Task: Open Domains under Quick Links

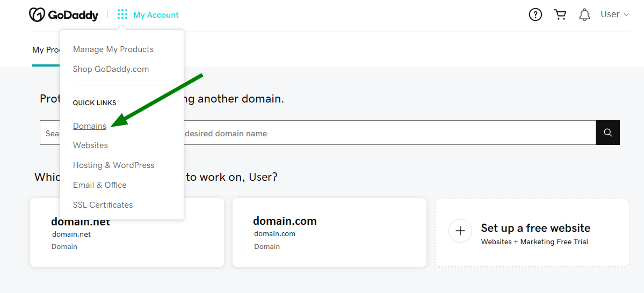Action: [90, 126]
